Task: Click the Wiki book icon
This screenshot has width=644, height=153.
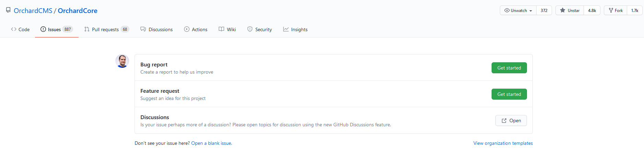Action: [221, 29]
